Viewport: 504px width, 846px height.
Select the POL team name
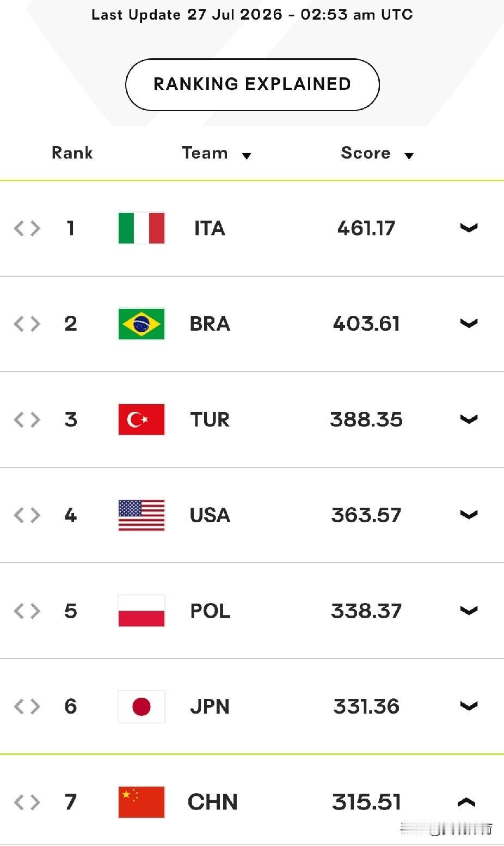tap(210, 611)
